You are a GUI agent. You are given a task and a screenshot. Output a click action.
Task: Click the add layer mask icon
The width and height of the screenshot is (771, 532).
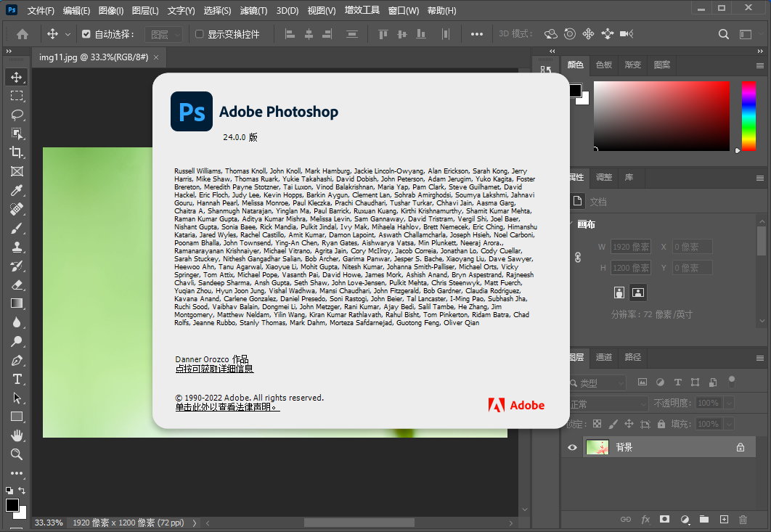665,519
